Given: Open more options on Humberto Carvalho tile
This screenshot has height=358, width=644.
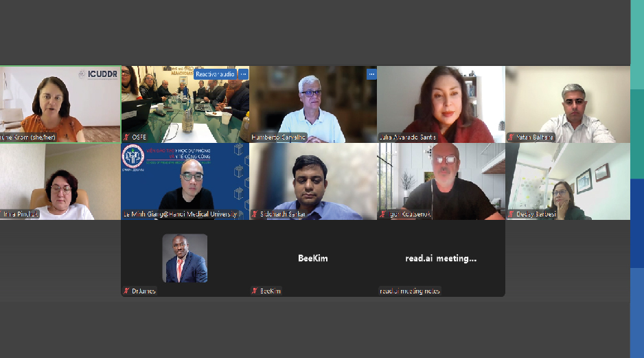Looking at the screenshot, I should coord(371,74).
